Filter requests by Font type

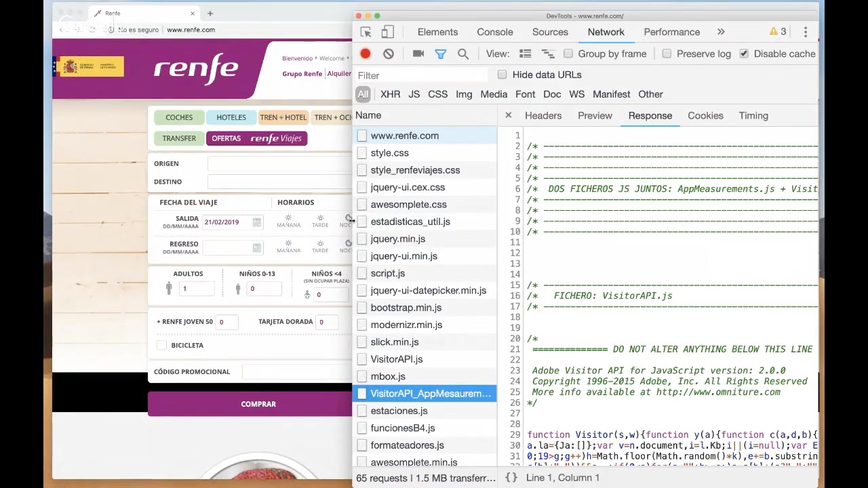tap(525, 94)
